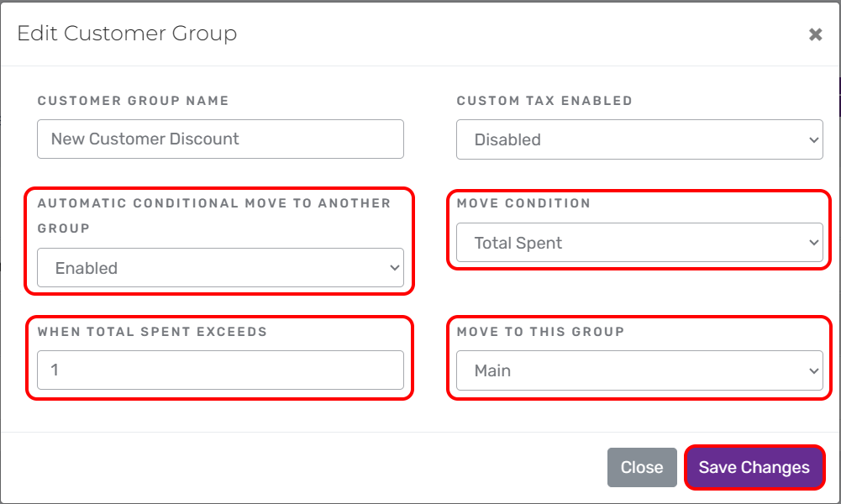The height and width of the screenshot is (504, 841).
Task: Click the Automatic Conditional Move To Another Group label
Action: point(214,216)
